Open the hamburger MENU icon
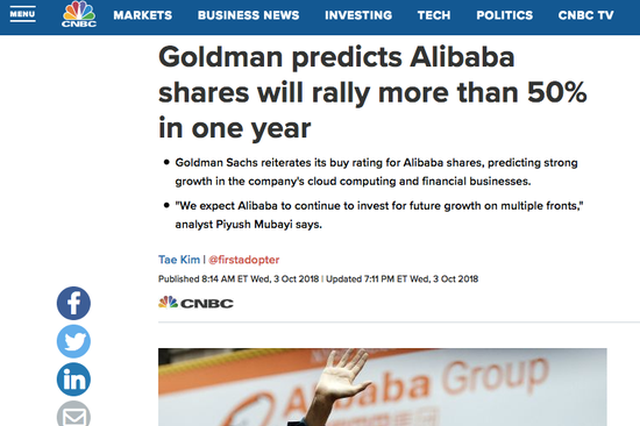This screenshot has width=640, height=426. click(x=22, y=15)
